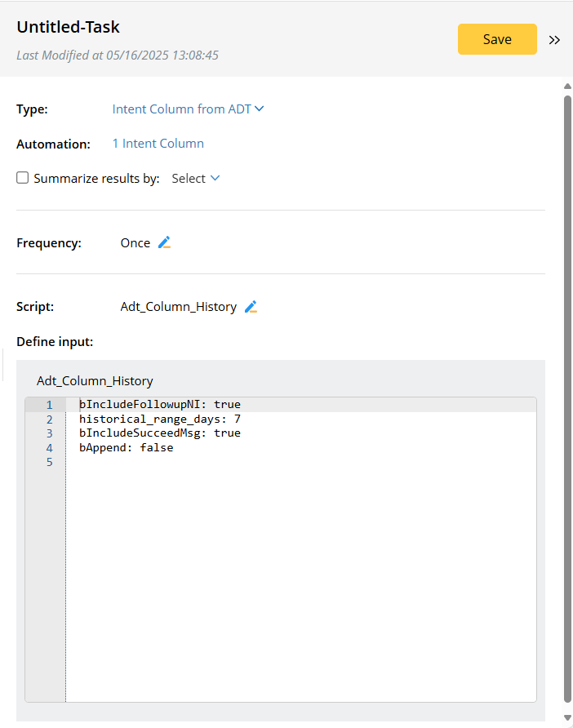Click the Adt_Column_History script name

pos(179,307)
